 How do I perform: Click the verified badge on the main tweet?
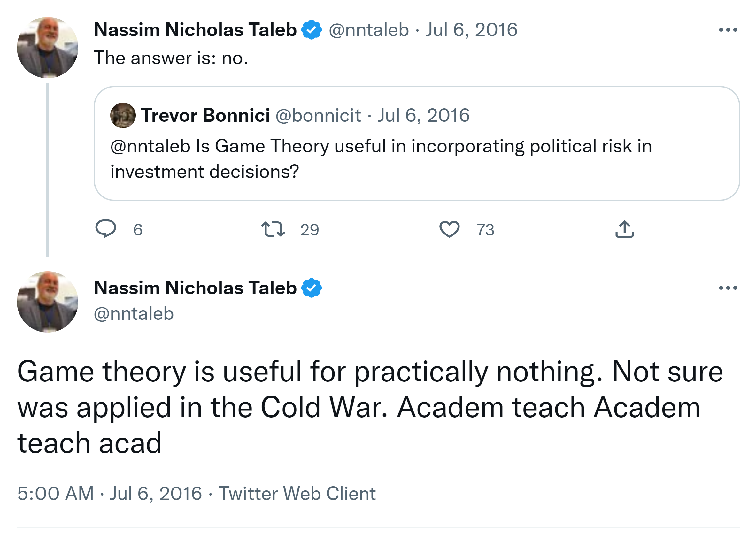click(311, 288)
